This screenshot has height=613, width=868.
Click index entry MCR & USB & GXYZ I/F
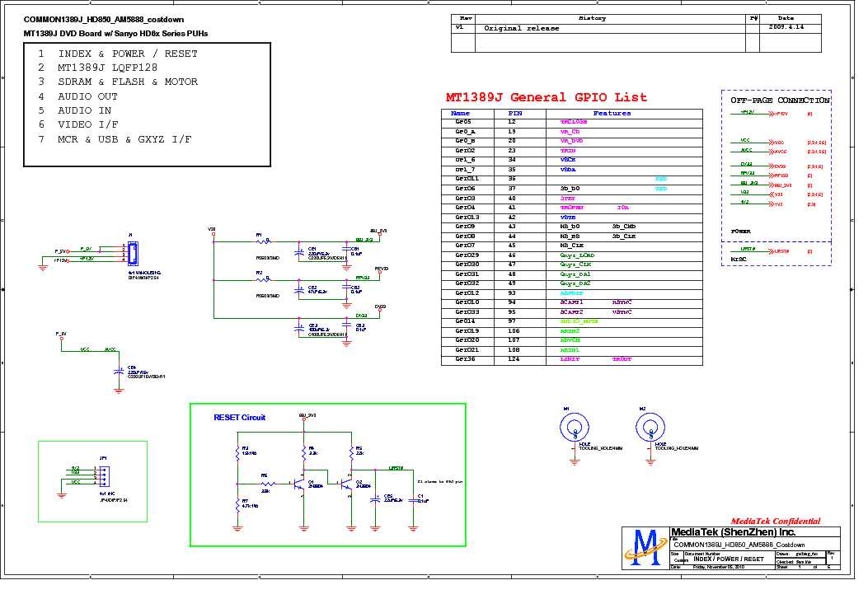click(x=124, y=139)
